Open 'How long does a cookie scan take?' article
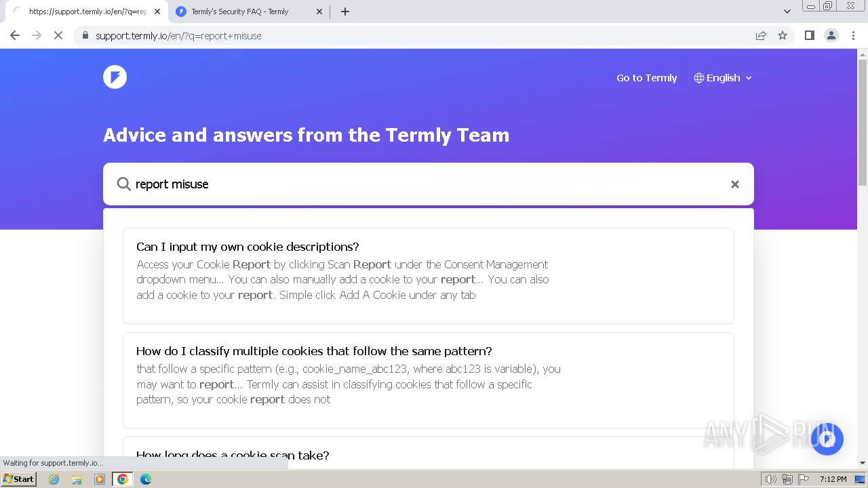Image resolution: width=868 pixels, height=488 pixels. (x=429, y=453)
